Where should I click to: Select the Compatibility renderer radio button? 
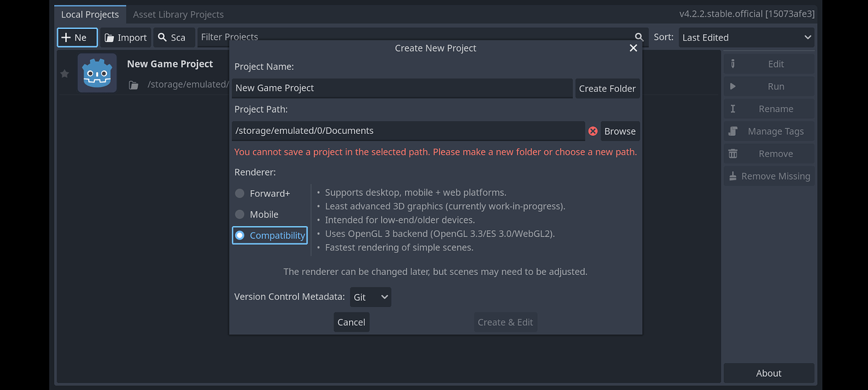240,235
